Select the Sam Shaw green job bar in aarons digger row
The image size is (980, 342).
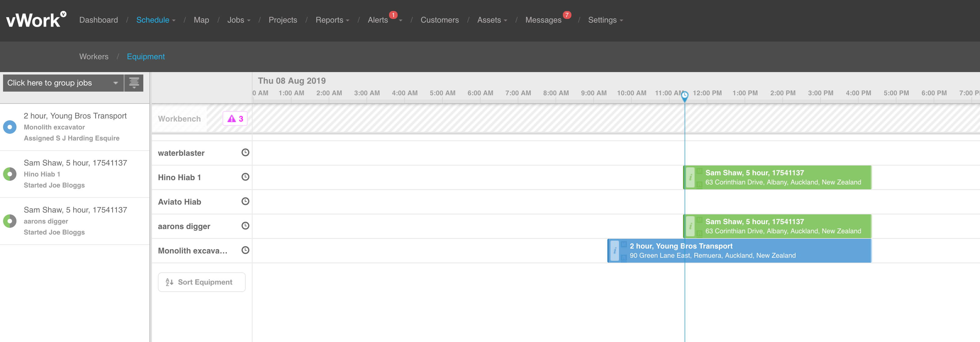point(777,226)
